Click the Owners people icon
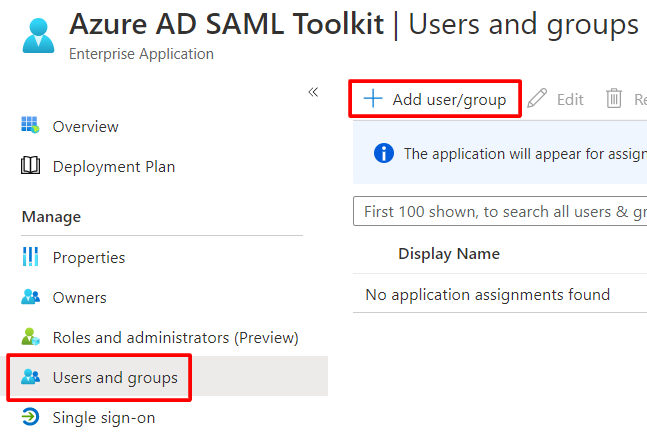 31,297
